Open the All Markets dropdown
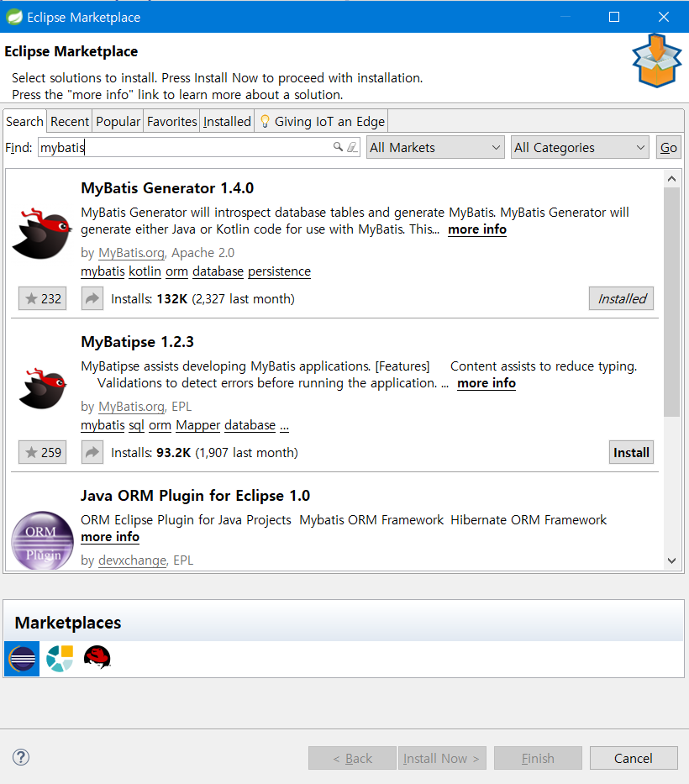Image resolution: width=689 pixels, height=784 pixels. click(x=434, y=147)
